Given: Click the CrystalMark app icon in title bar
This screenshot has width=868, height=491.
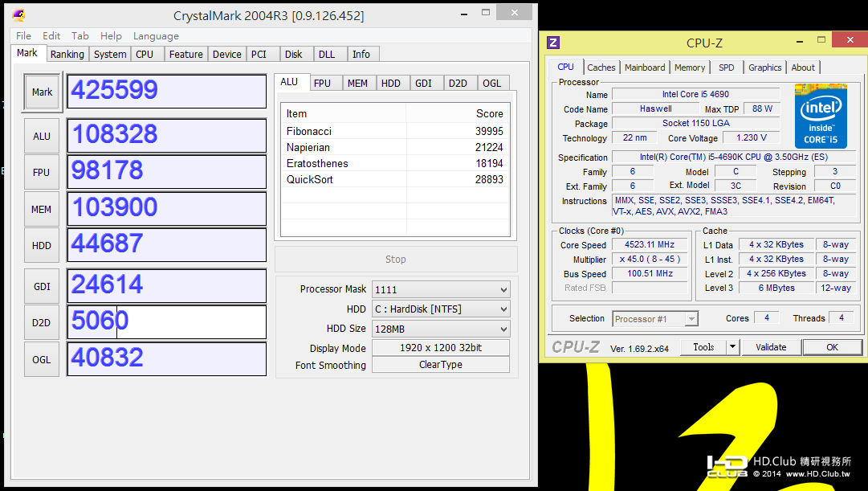Looking at the screenshot, I should [x=18, y=15].
